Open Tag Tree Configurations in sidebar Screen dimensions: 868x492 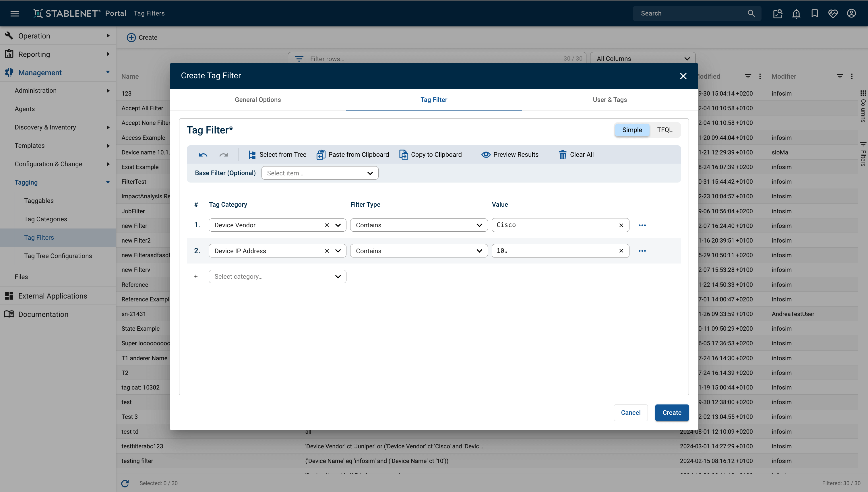click(58, 256)
